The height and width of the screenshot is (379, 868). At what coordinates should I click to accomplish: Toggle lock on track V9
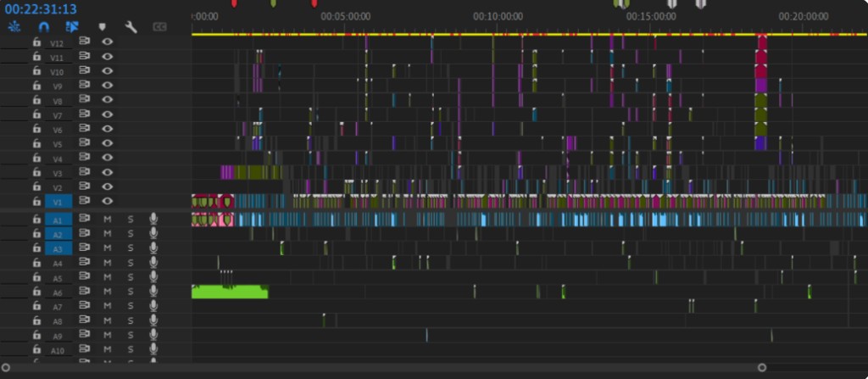click(36, 85)
